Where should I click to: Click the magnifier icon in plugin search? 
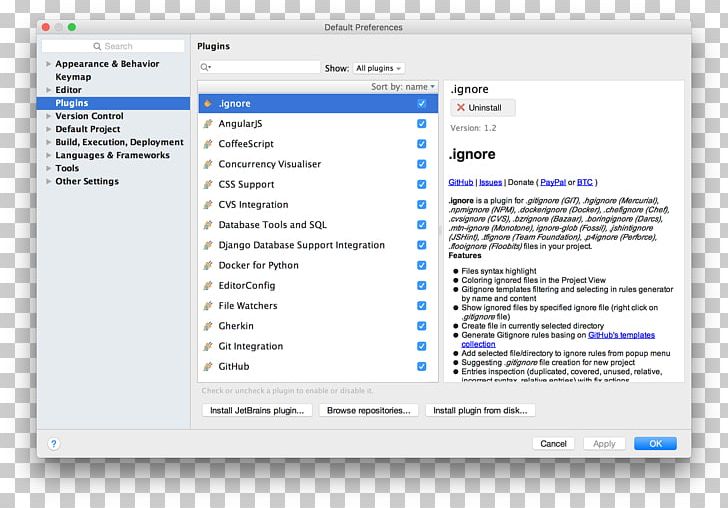pyautogui.click(x=205, y=68)
